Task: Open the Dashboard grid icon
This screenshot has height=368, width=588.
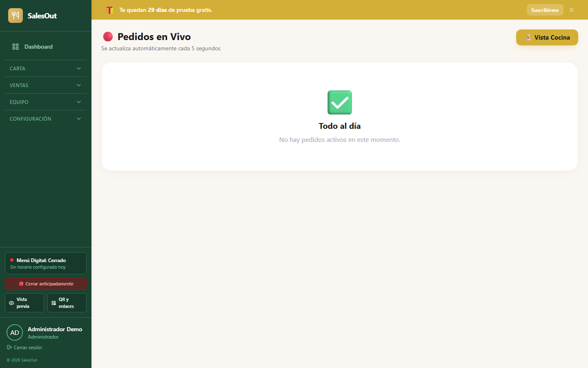Action: pyautogui.click(x=16, y=47)
